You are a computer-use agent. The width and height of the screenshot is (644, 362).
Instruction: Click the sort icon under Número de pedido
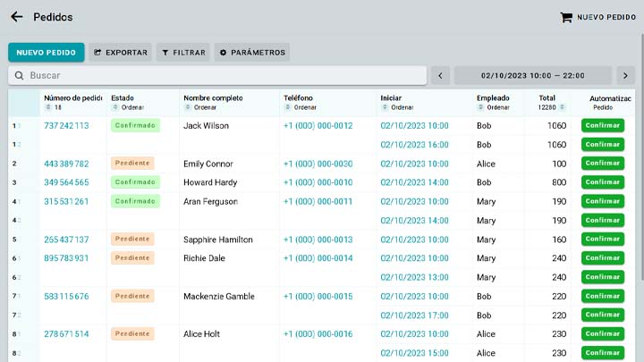[x=47, y=107]
